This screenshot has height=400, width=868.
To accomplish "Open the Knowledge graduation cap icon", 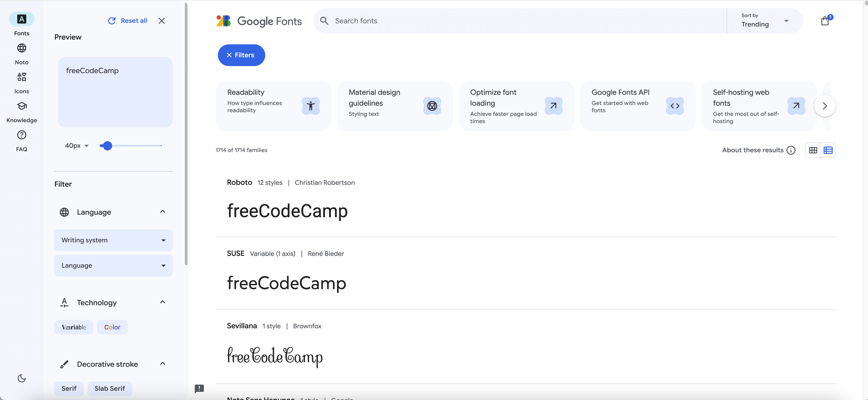I will pos(22,106).
